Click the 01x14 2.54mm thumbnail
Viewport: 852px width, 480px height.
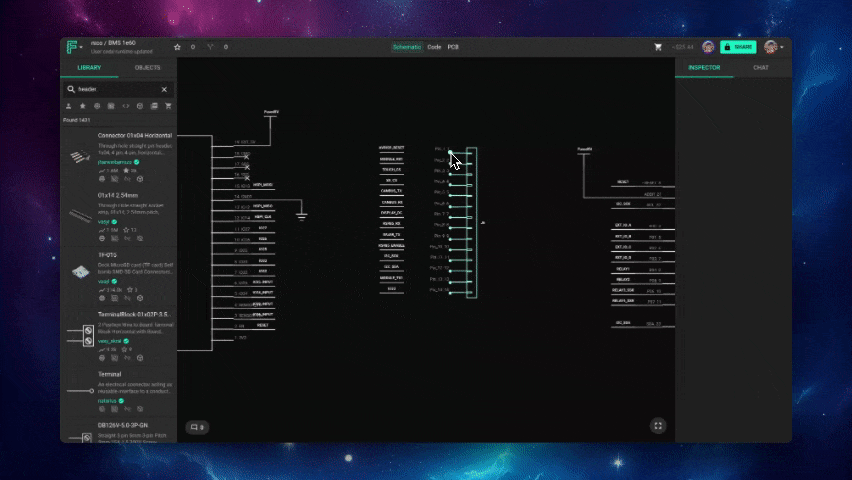80,216
